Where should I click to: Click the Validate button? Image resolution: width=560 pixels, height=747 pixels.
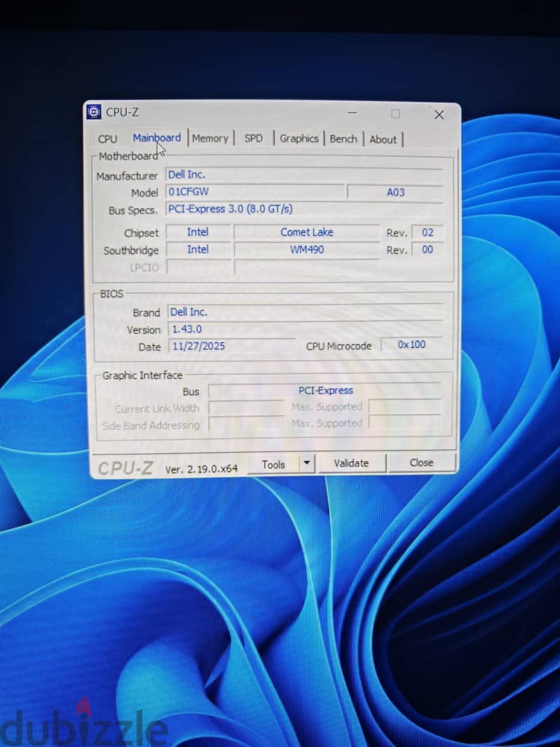(x=351, y=463)
